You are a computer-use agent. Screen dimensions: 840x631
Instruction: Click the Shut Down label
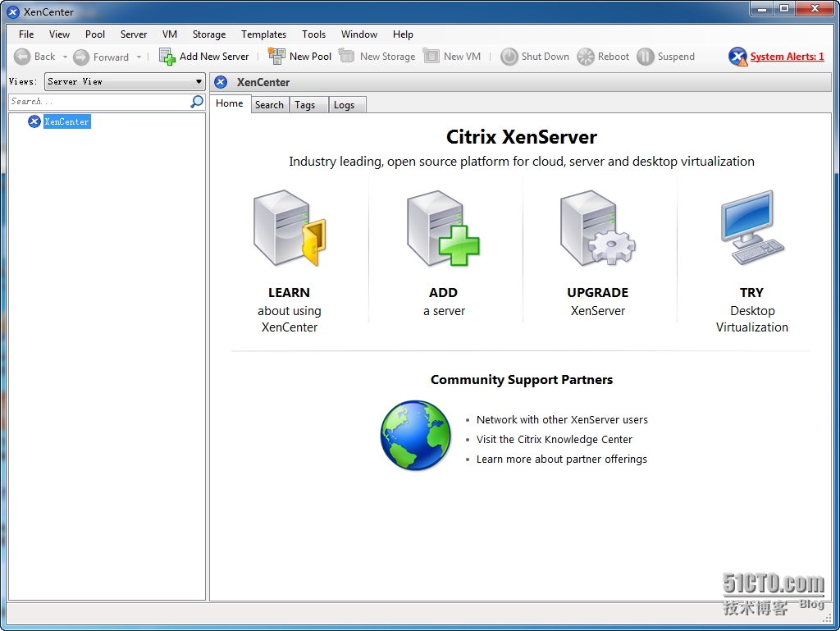[545, 57]
